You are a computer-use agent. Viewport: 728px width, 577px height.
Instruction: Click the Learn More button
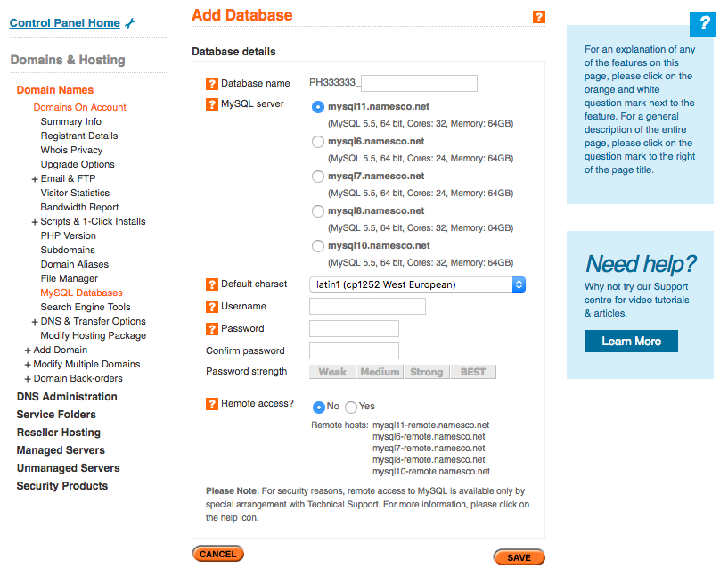[x=631, y=342]
